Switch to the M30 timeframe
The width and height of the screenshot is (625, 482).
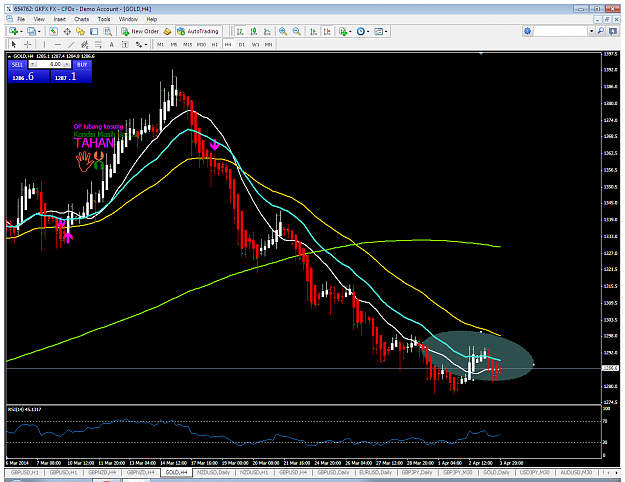[201, 45]
